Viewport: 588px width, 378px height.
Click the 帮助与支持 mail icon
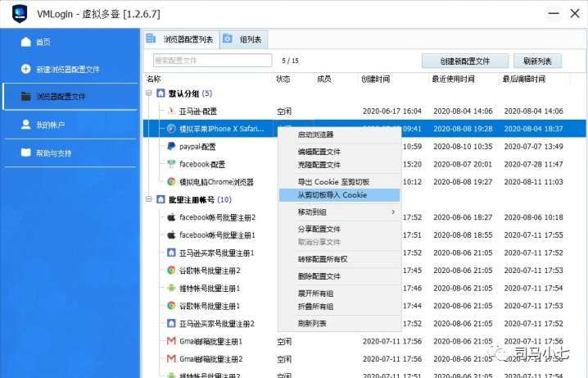[26, 153]
